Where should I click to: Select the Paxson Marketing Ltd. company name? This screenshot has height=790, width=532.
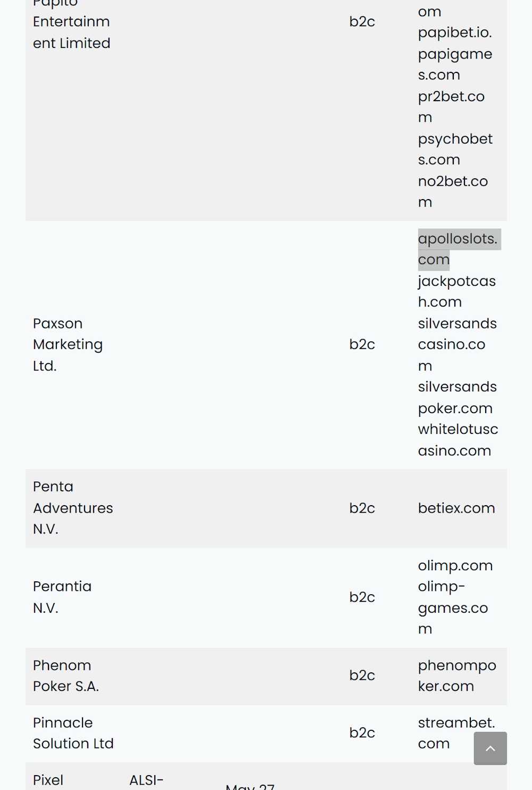tap(68, 344)
